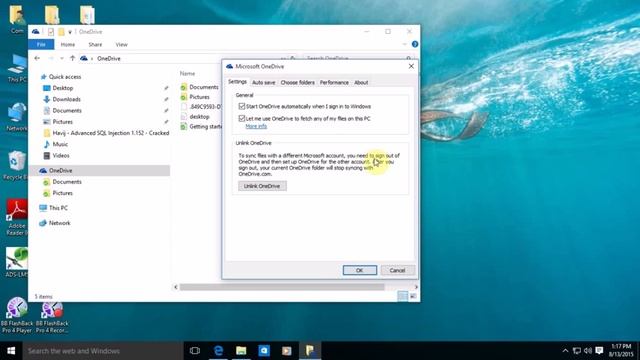
Task: Open the About tab
Action: [361, 82]
